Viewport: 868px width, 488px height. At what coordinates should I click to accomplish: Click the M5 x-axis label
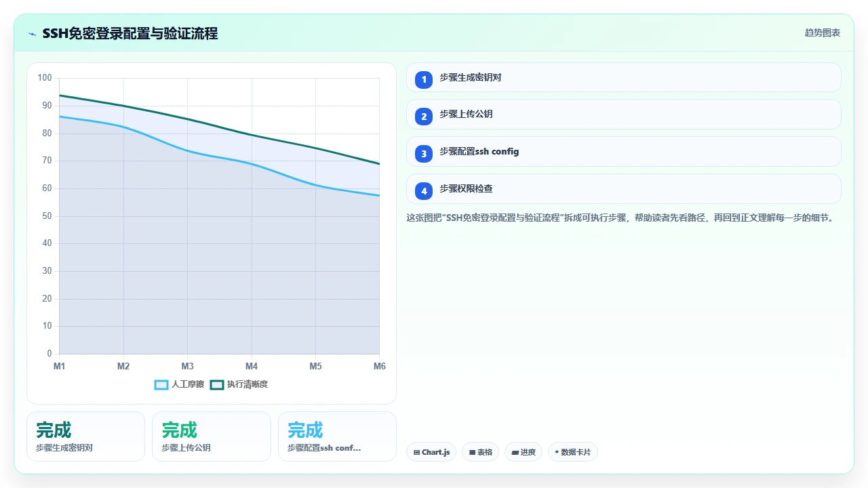pos(315,366)
